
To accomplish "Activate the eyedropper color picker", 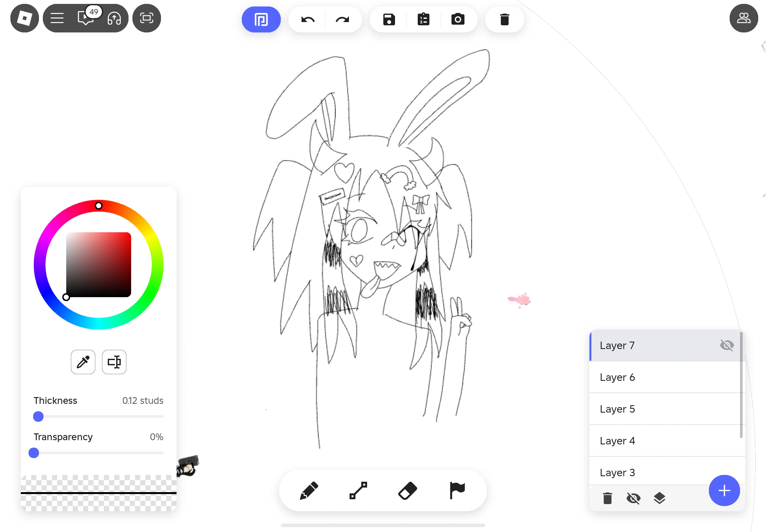I will (x=83, y=362).
